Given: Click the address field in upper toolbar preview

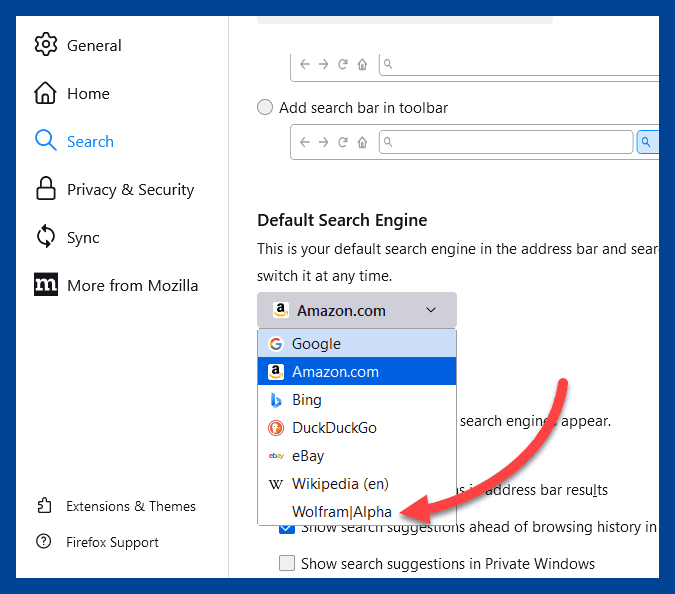Looking at the screenshot, I should point(519,64).
